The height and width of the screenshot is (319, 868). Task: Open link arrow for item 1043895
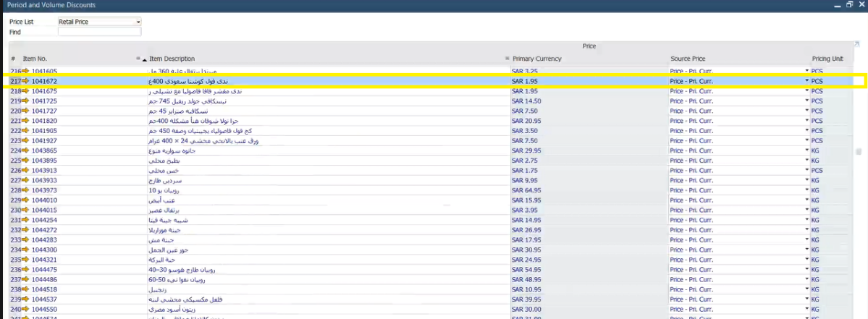pos(25,161)
